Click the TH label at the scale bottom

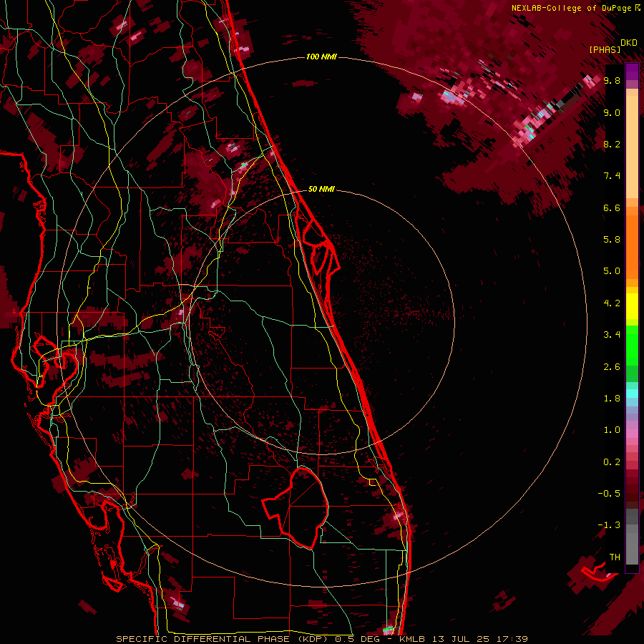click(x=615, y=557)
